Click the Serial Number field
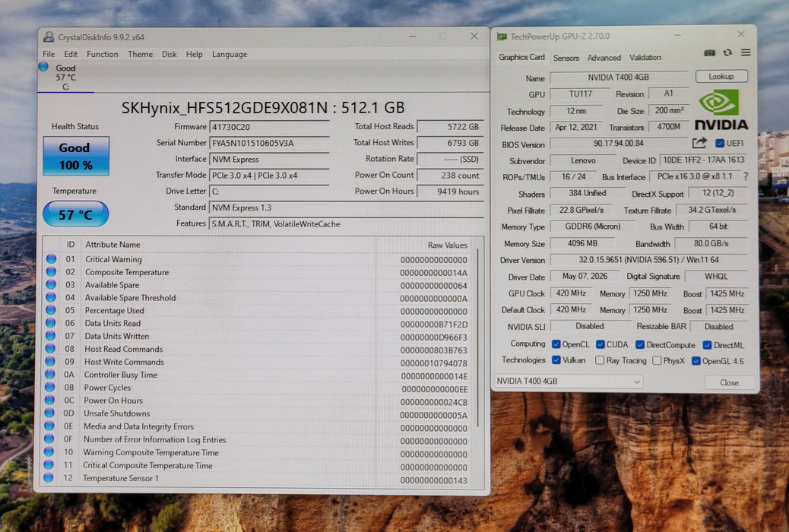This screenshot has width=789, height=532. click(269, 143)
